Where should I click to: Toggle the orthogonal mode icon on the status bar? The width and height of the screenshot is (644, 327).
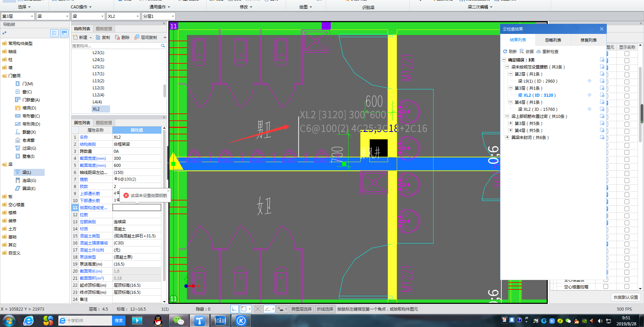[x=234, y=309]
